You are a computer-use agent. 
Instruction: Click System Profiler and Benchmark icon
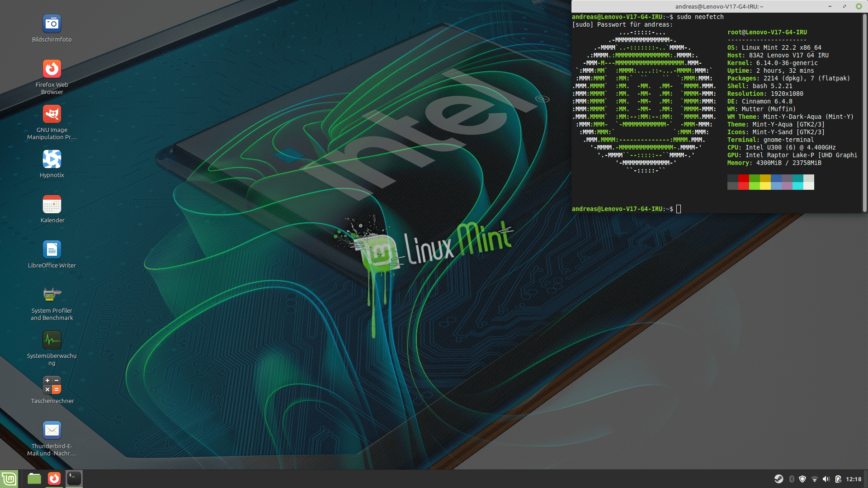coord(52,295)
